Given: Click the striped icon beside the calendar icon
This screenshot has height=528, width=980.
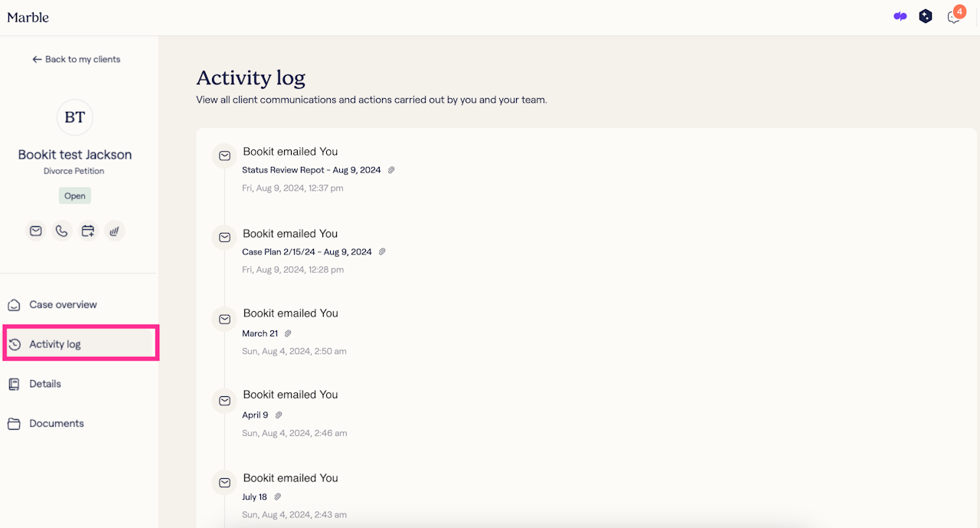Looking at the screenshot, I should 114,231.
